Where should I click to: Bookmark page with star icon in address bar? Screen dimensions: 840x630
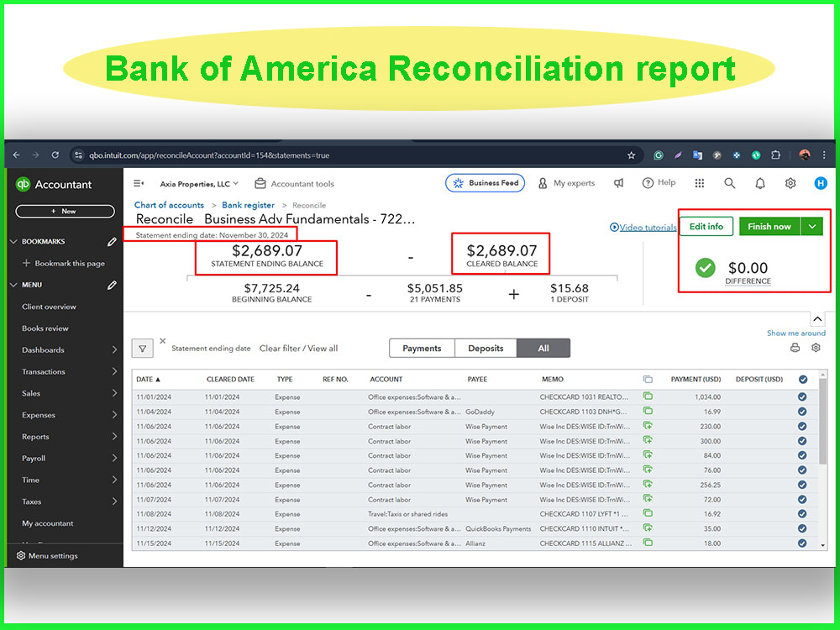pos(631,155)
